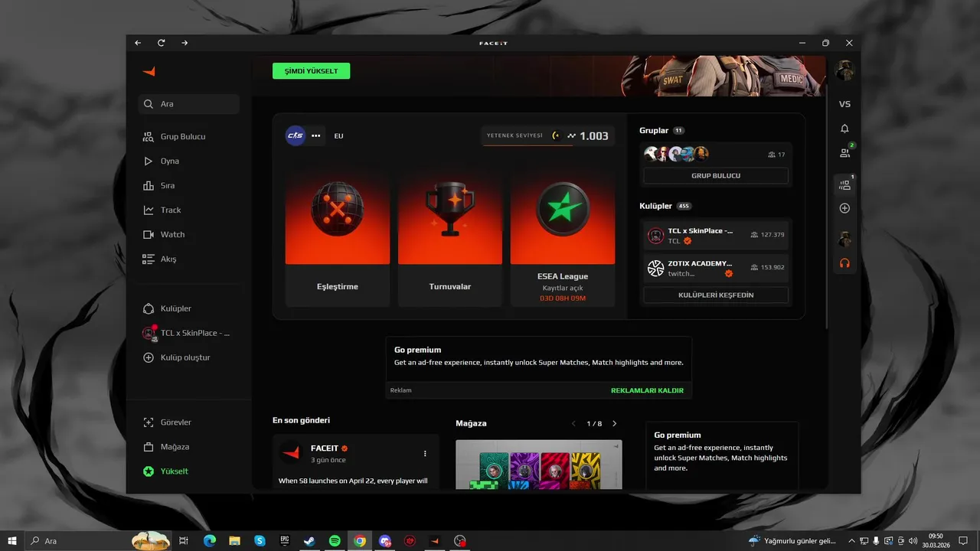Click the Go premium ad heading

pos(418,350)
